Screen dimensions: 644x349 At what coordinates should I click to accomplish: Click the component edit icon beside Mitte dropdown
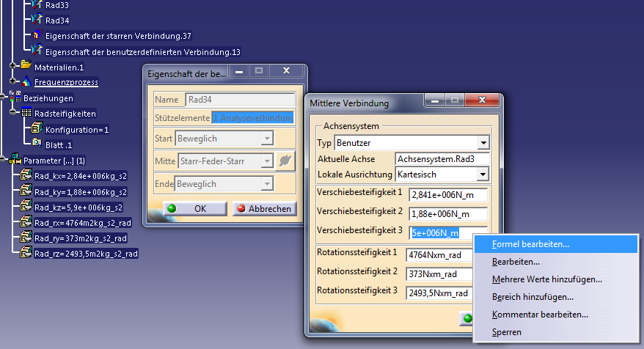285,161
